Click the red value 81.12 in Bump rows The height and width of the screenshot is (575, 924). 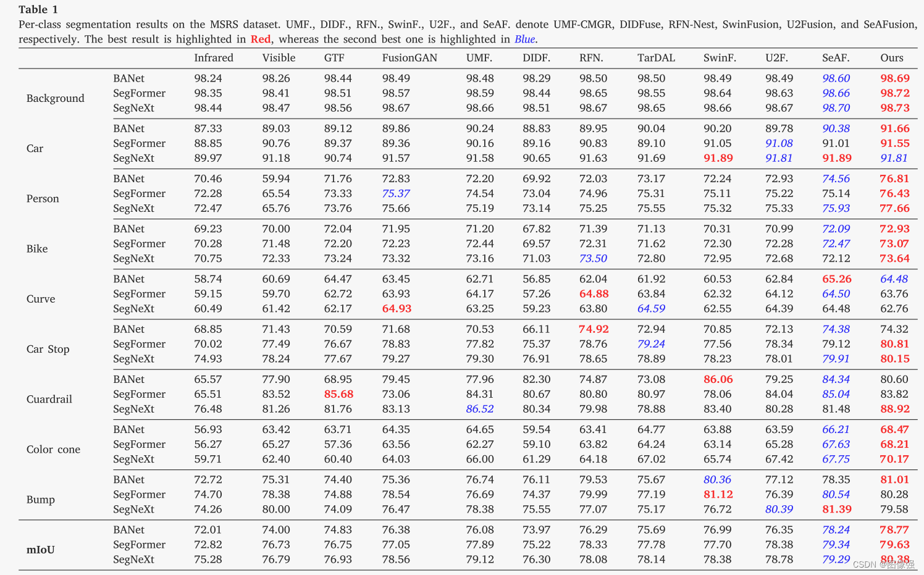point(718,495)
